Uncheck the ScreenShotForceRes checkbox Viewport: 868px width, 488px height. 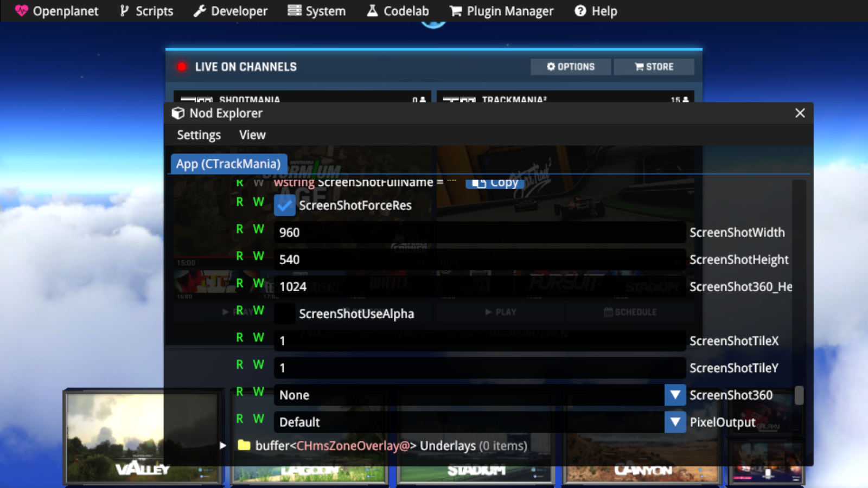(284, 206)
